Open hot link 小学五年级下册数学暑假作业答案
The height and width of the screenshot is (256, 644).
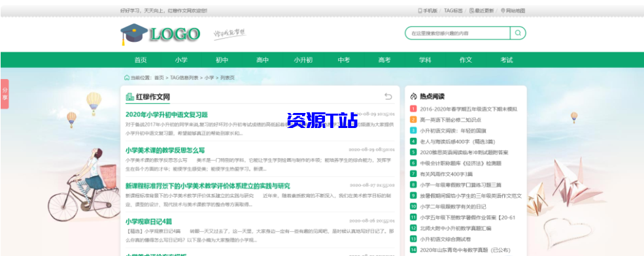point(467,217)
